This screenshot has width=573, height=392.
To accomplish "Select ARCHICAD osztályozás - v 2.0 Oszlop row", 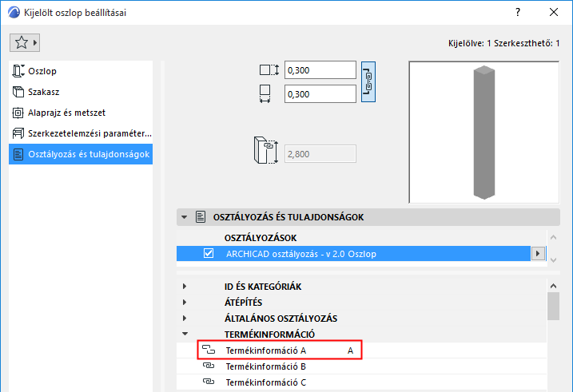I will (353, 254).
